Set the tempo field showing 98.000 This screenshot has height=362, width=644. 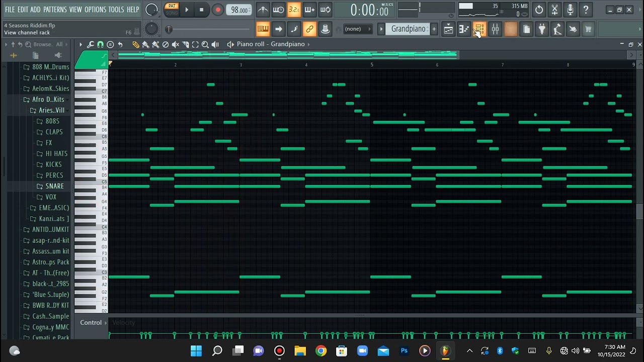pos(239,10)
